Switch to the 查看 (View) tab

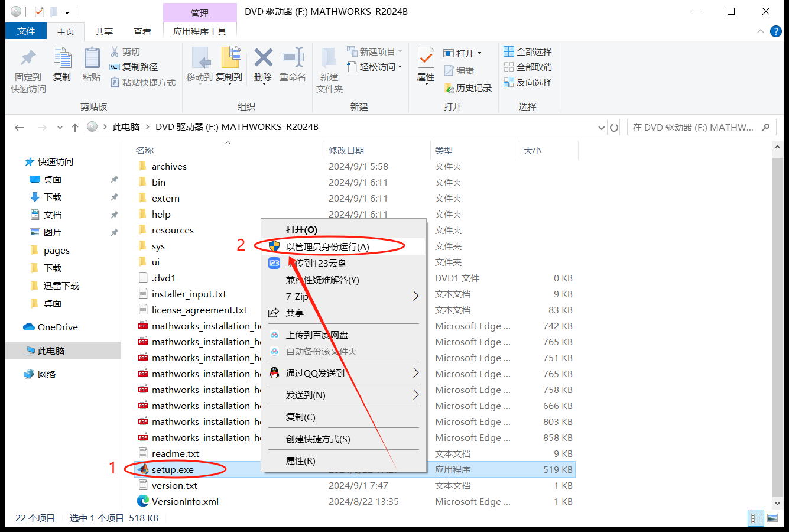[142, 31]
